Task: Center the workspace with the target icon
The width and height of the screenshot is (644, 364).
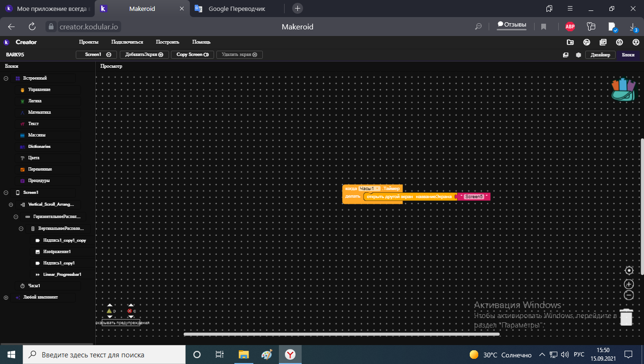Action: [629, 271]
